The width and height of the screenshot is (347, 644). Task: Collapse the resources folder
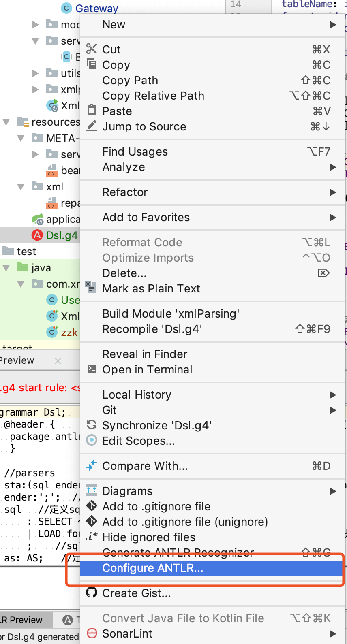(6, 122)
